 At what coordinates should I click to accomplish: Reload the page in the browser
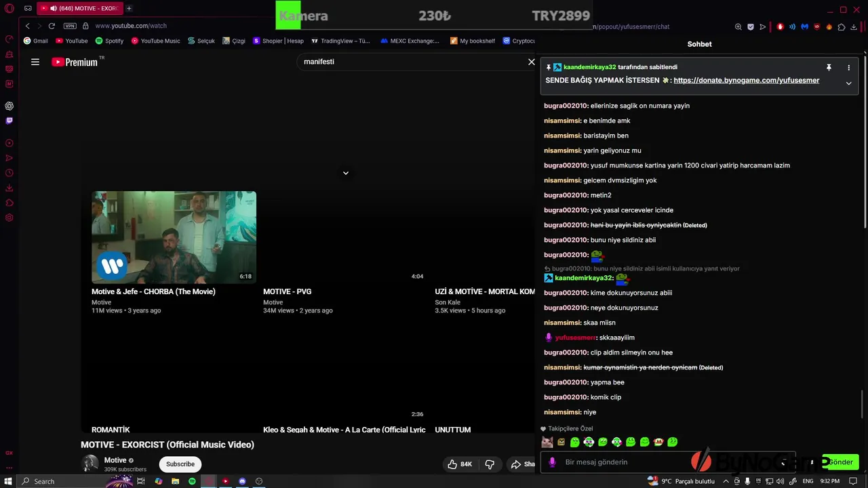(x=52, y=26)
